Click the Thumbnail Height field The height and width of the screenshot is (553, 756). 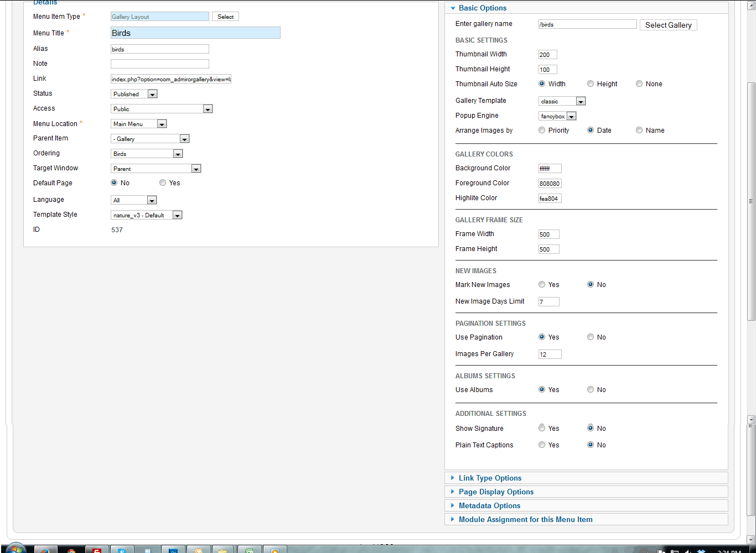[548, 70]
